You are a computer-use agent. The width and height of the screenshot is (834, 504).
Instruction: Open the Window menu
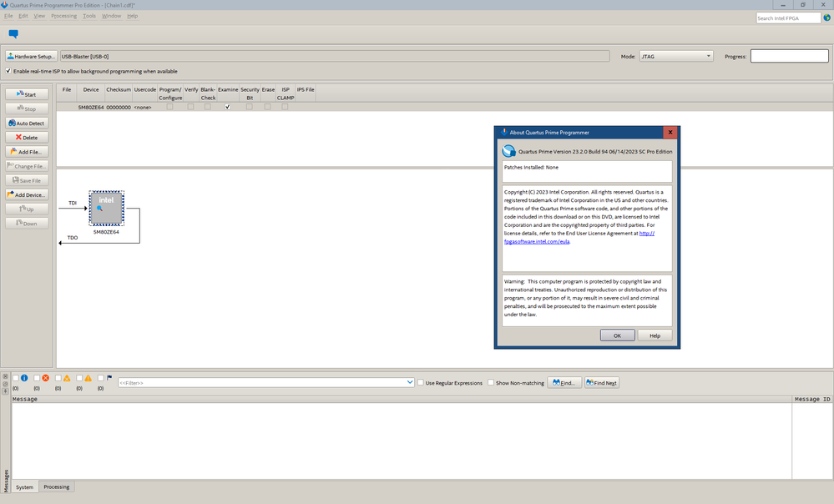(x=111, y=16)
